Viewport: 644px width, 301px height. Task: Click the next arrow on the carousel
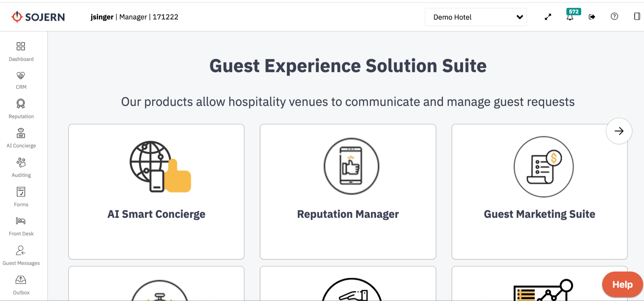(x=619, y=131)
